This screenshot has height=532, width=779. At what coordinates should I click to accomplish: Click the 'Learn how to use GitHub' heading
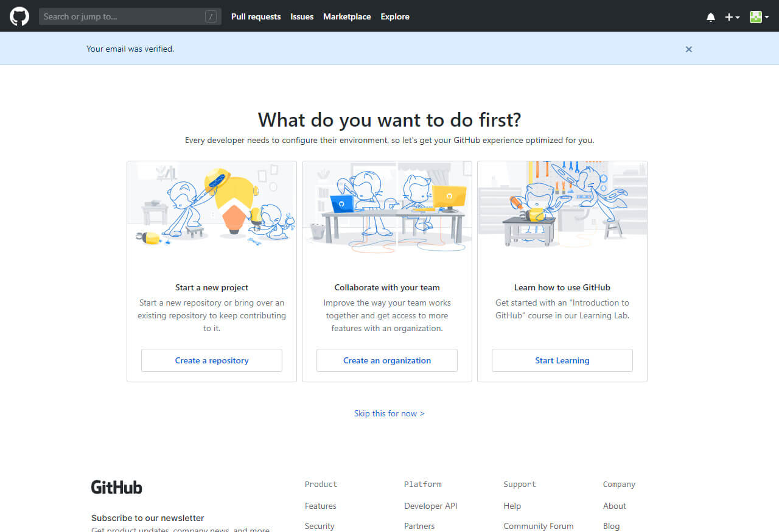(x=562, y=287)
